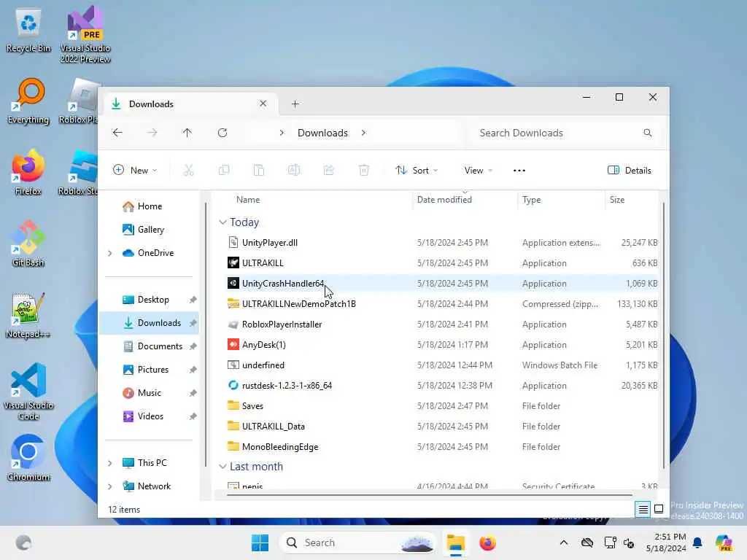Open the Windows Start button
The width and height of the screenshot is (747, 560).
[x=260, y=542]
